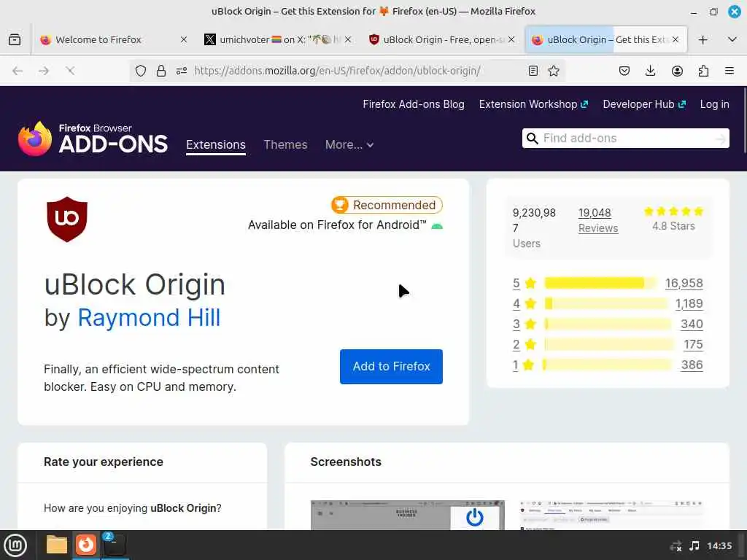The image size is (747, 560).
Task: Open the 16,958 five-star reviews count
Action: tap(684, 283)
